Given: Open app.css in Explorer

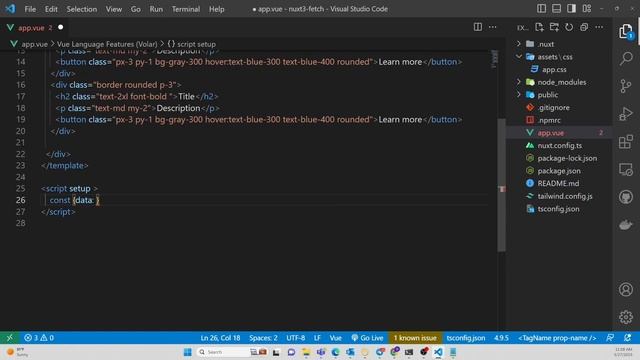Looking at the screenshot, I should click(559, 69).
